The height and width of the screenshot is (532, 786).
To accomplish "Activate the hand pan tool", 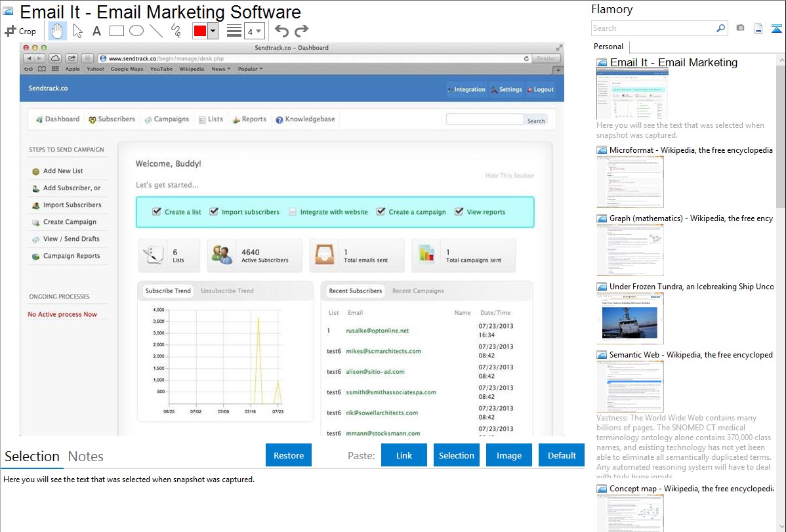I will coord(57,31).
